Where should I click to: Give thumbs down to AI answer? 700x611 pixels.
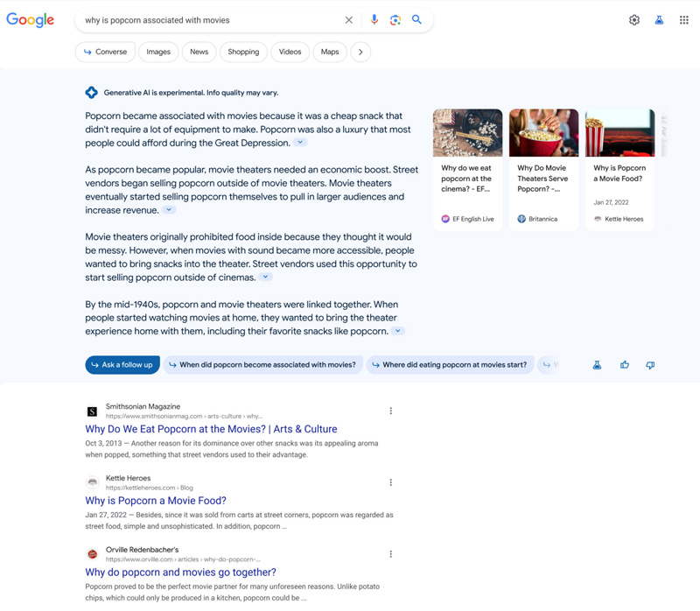click(650, 365)
